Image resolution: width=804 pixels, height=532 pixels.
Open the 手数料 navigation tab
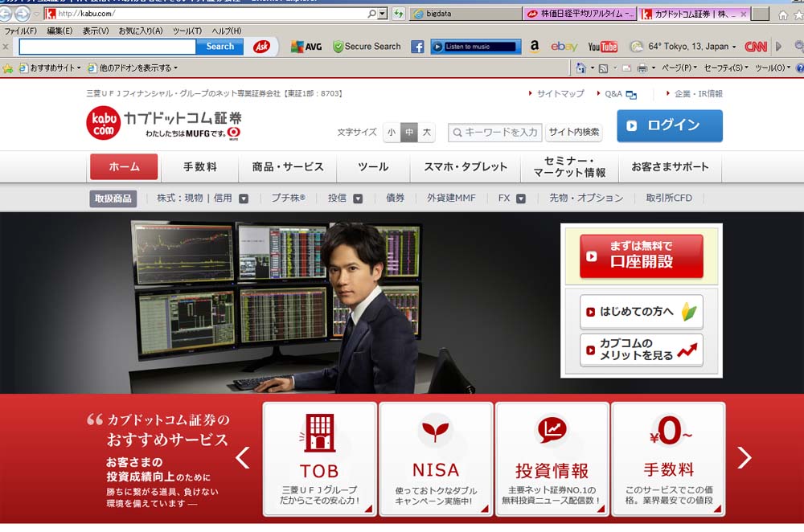point(200,167)
